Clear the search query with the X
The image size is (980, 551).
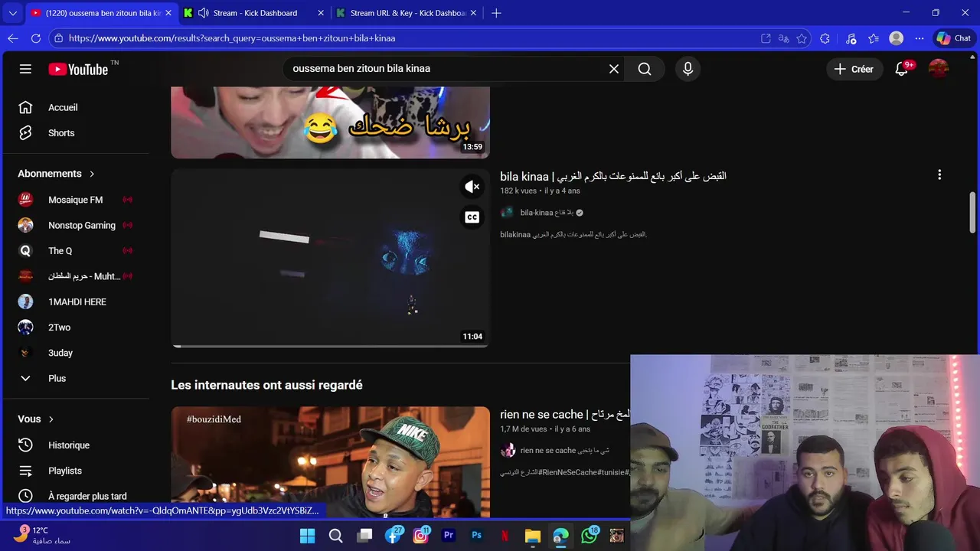[614, 69]
